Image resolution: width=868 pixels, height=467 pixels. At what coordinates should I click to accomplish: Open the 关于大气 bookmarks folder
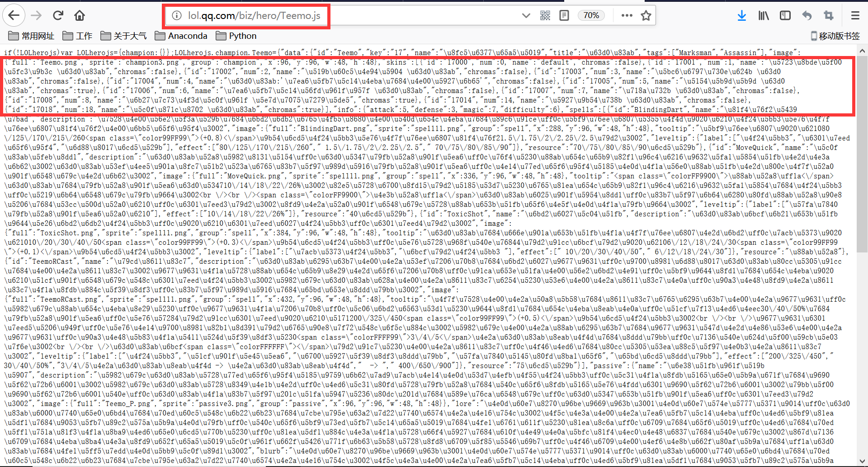click(x=123, y=36)
